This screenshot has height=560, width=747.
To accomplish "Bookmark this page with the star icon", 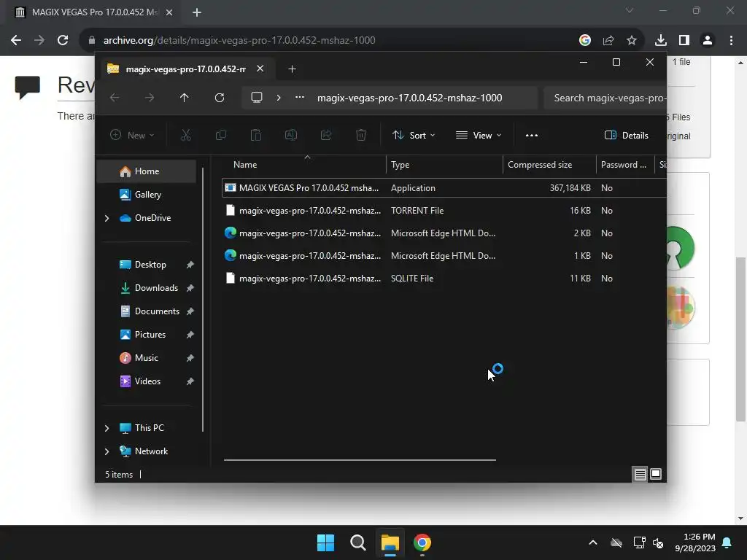I will (x=632, y=40).
